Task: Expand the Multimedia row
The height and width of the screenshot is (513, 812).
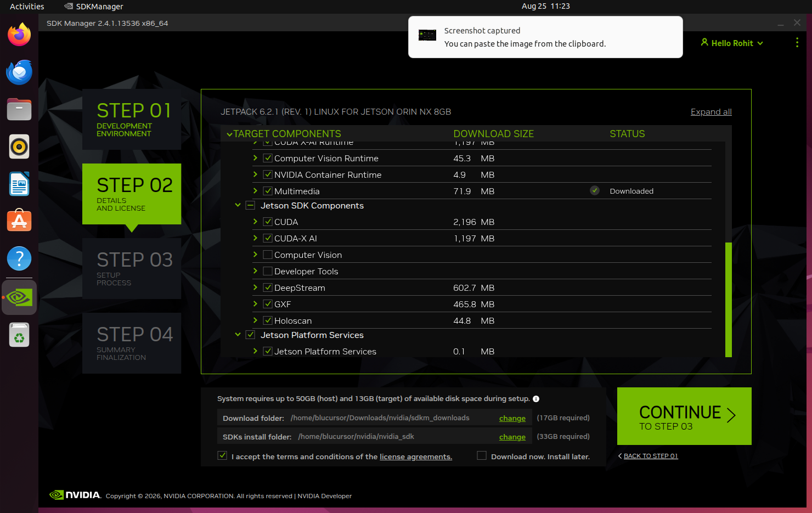Action: point(255,191)
